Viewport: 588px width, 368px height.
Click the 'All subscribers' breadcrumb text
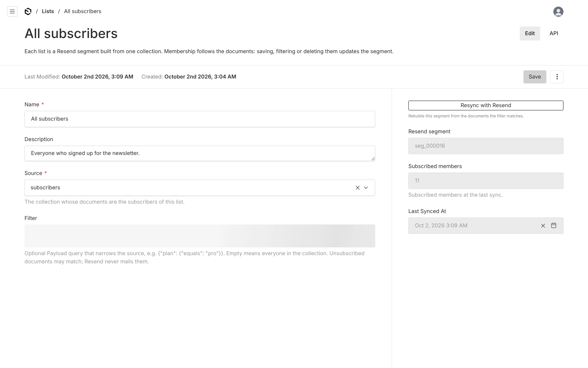[x=83, y=11]
